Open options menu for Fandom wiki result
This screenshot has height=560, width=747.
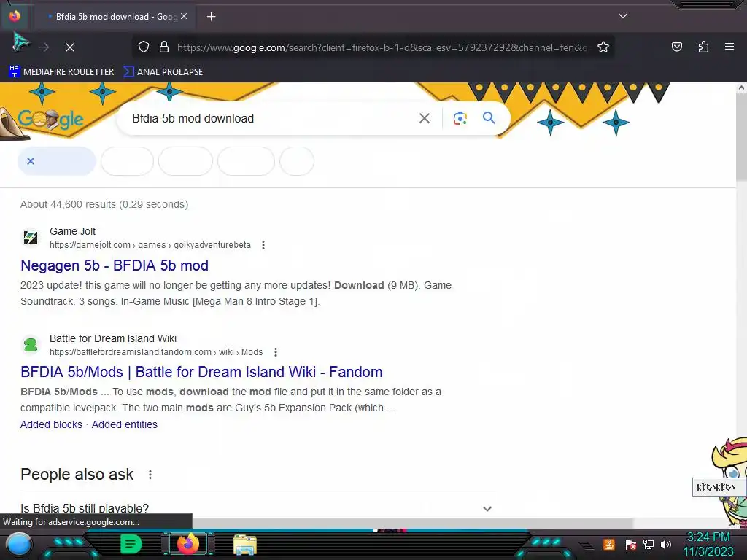(x=275, y=352)
